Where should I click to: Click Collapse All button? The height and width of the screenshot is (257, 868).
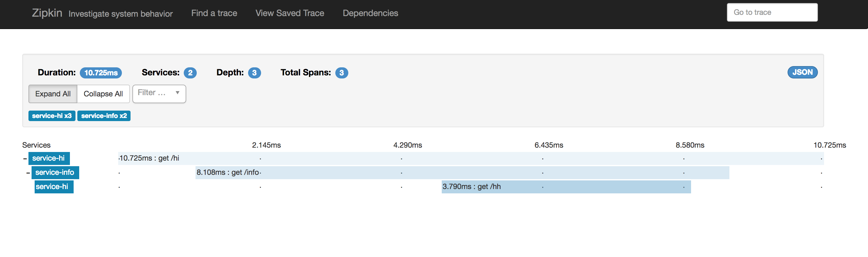(103, 94)
